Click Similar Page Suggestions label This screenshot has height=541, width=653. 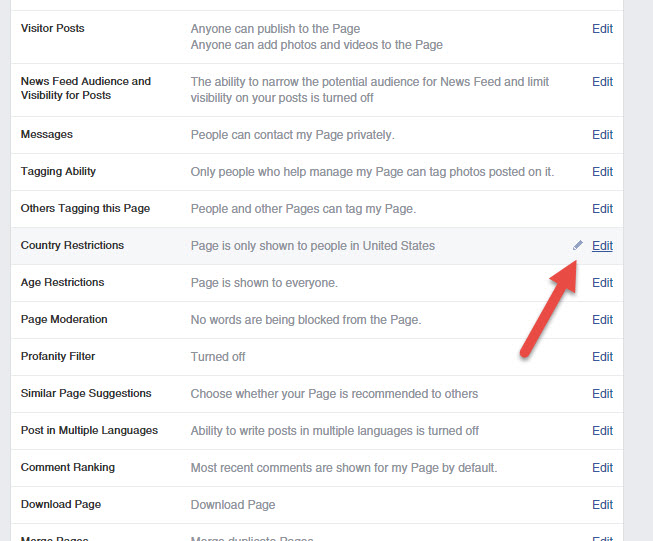(x=86, y=393)
